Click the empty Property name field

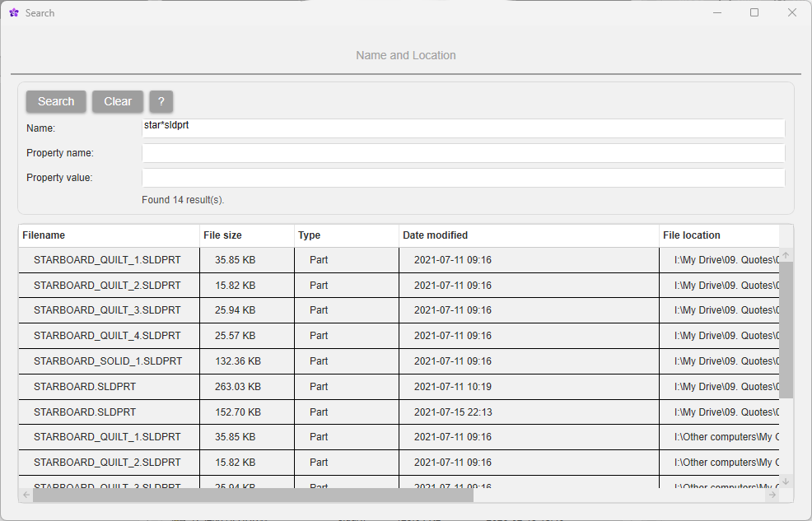[x=461, y=153]
